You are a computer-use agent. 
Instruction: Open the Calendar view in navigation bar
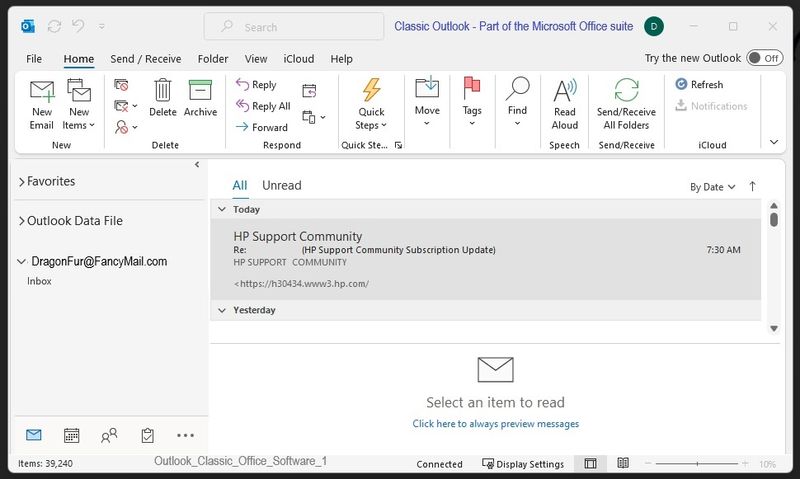point(72,435)
